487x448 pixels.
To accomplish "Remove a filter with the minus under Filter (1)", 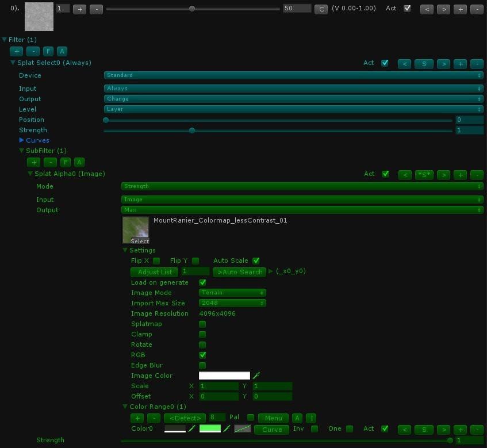I will [33, 51].
